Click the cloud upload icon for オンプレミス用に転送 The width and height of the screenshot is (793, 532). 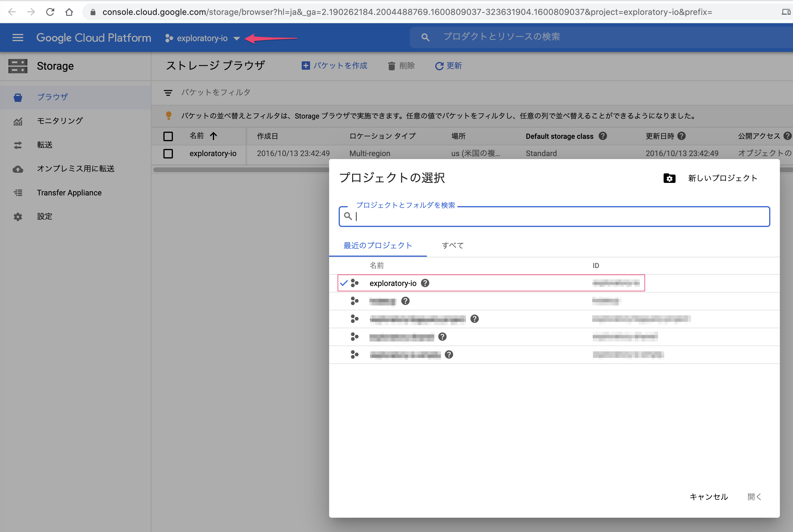[18, 169]
